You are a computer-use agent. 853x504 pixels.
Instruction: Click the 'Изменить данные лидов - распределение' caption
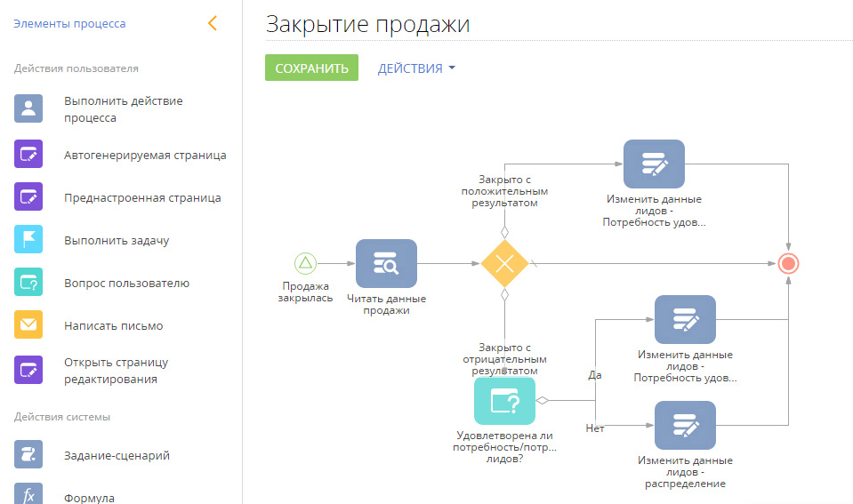pos(685,472)
